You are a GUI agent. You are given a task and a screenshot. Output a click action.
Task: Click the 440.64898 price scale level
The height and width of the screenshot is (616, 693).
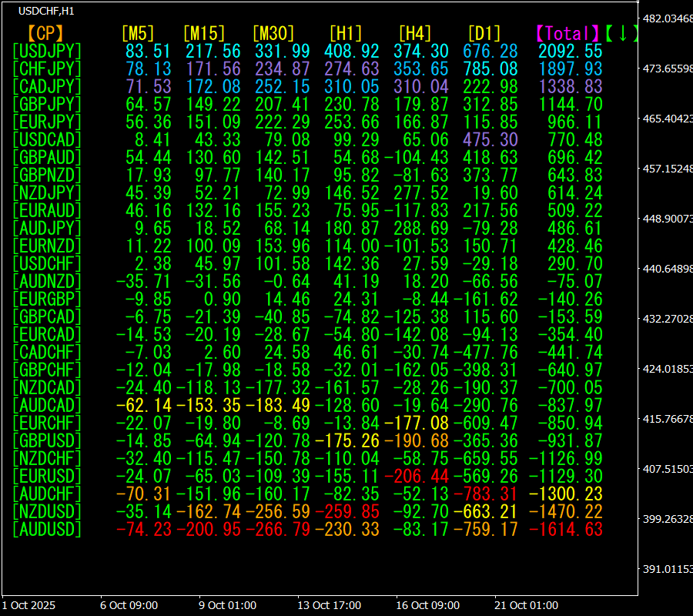(x=667, y=269)
